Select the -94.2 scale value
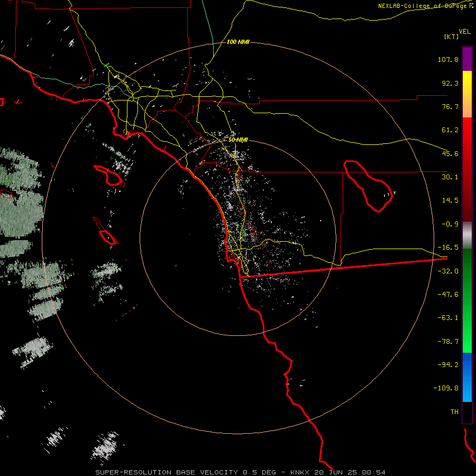The width and height of the screenshot is (476, 476). tap(448, 364)
